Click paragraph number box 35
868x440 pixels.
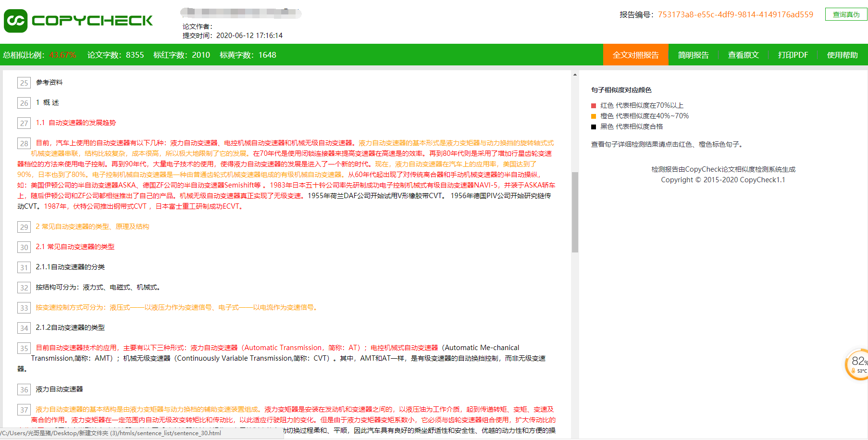24,348
